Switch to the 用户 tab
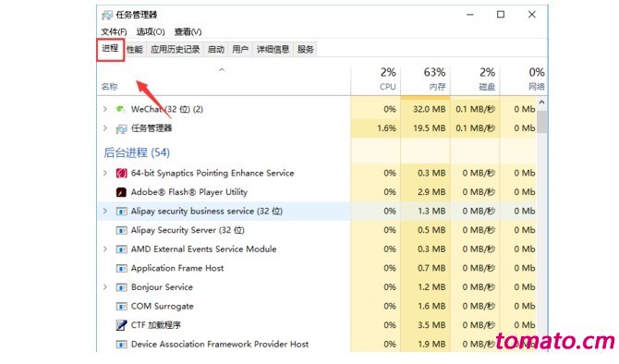The height and width of the screenshot is (364, 619). pyautogui.click(x=240, y=49)
